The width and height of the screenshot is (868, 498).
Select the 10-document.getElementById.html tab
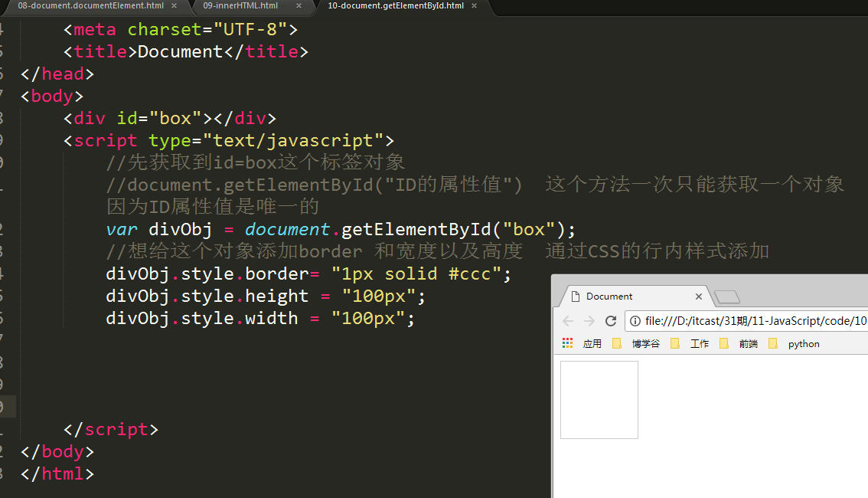coord(395,5)
